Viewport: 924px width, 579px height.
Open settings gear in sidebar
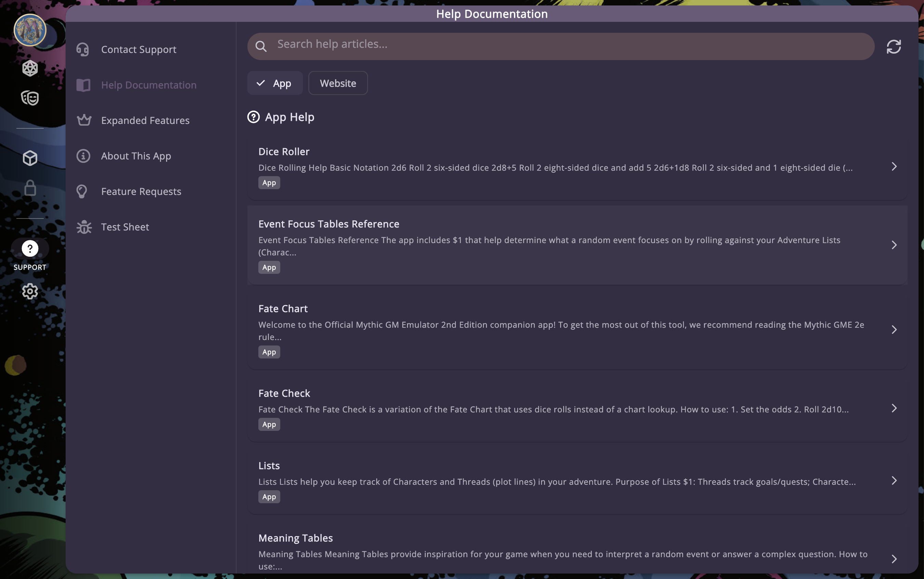(30, 292)
